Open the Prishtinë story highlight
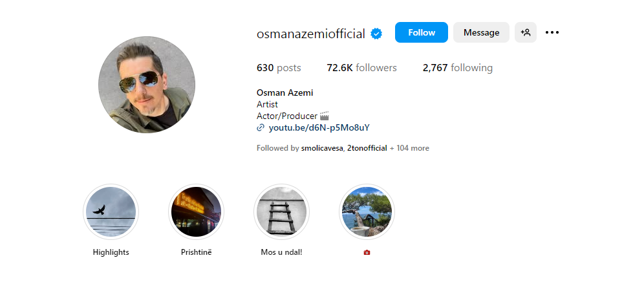This screenshot has width=644, height=282. [x=197, y=211]
